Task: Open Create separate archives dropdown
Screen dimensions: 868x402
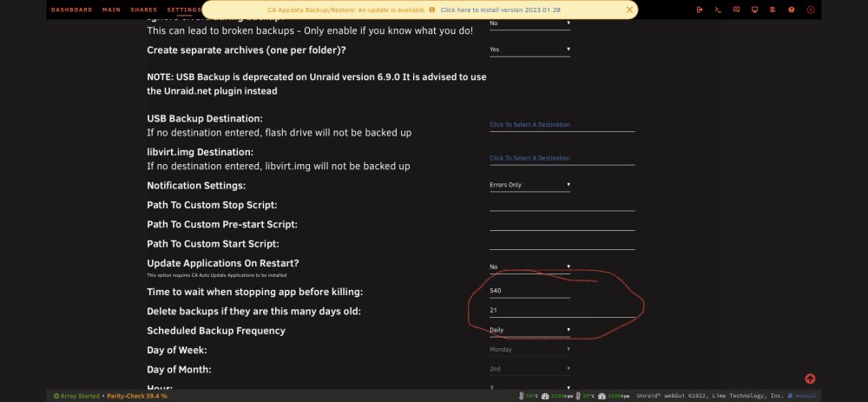Action: pos(529,49)
